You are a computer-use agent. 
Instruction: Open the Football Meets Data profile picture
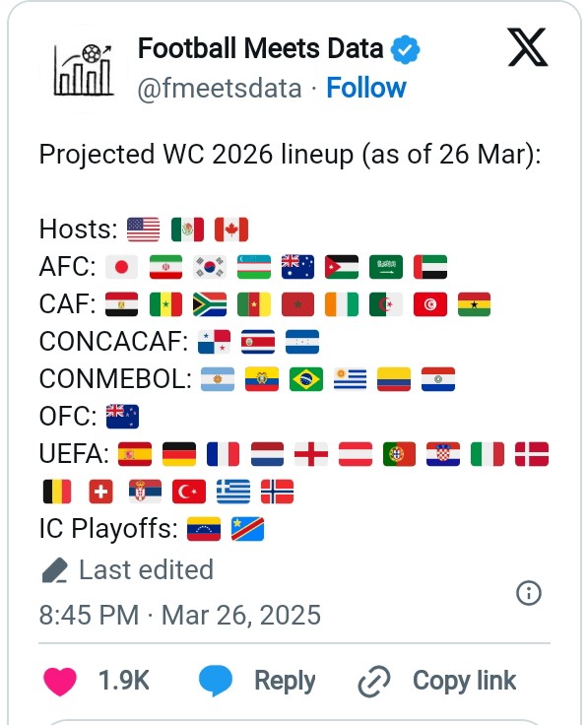pos(84,69)
